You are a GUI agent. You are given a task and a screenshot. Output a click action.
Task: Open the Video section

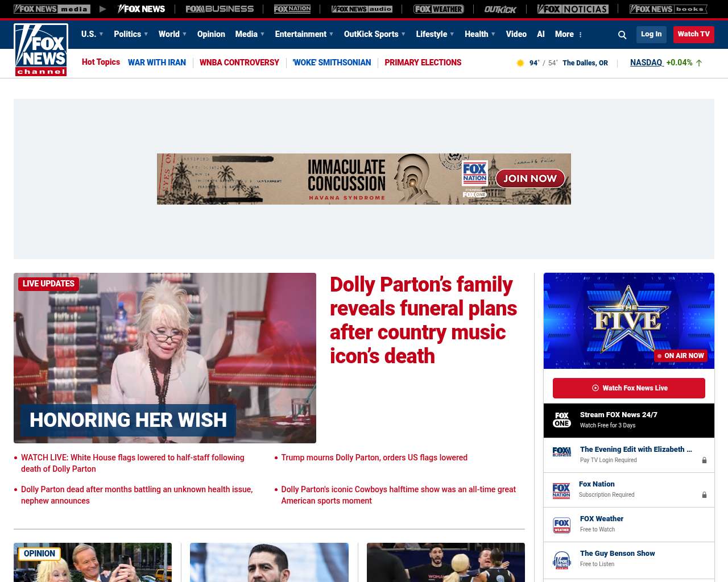click(516, 34)
